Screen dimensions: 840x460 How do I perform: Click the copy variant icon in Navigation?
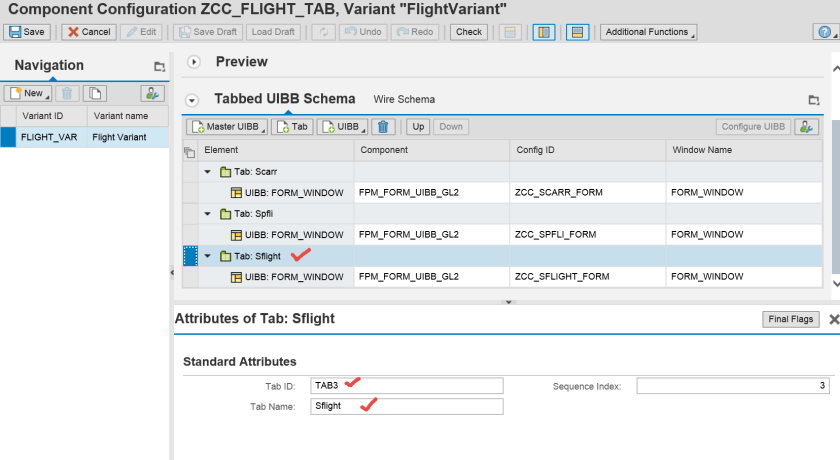click(x=94, y=93)
